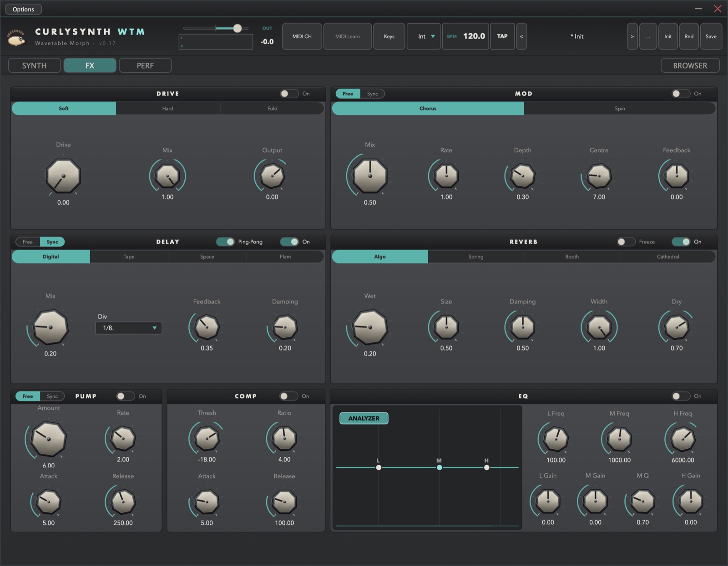
Task: Open the Delay Div 1/8. dropdown
Action: pyautogui.click(x=129, y=328)
